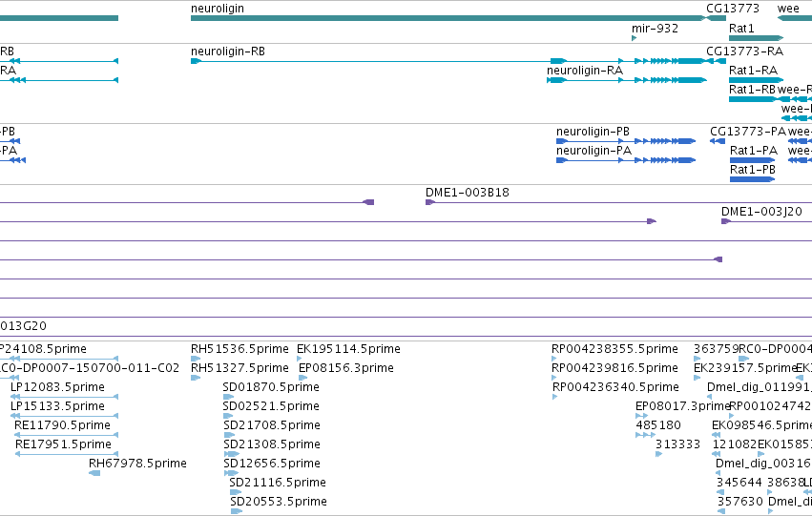The width and height of the screenshot is (812, 516).
Task: Select the SD21308.5prime label
Action: 271,444
